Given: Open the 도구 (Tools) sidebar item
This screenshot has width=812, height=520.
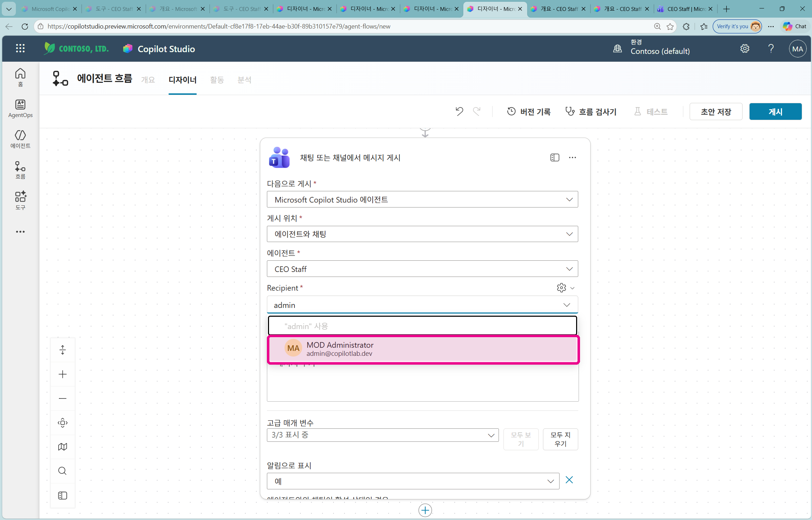Looking at the screenshot, I should (x=20, y=200).
